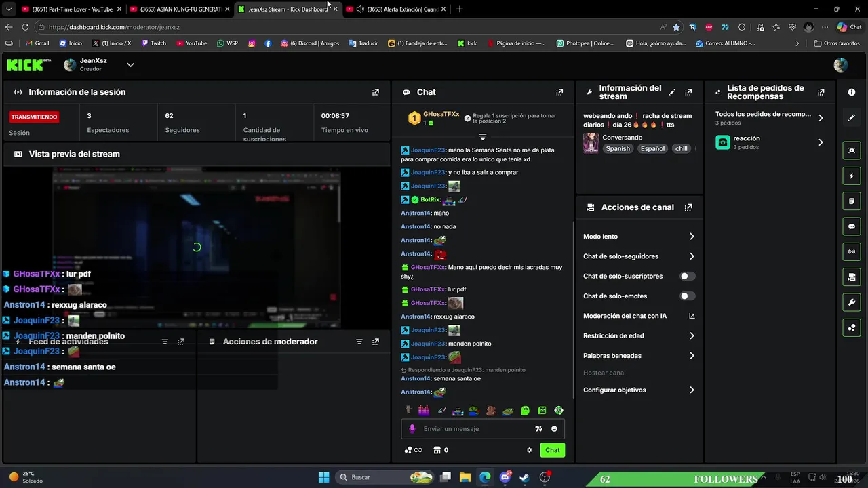The height and width of the screenshot is (488, 868).
Task: Toggle the chat bubble widget icon in sidebar
Action: point(852,226)
